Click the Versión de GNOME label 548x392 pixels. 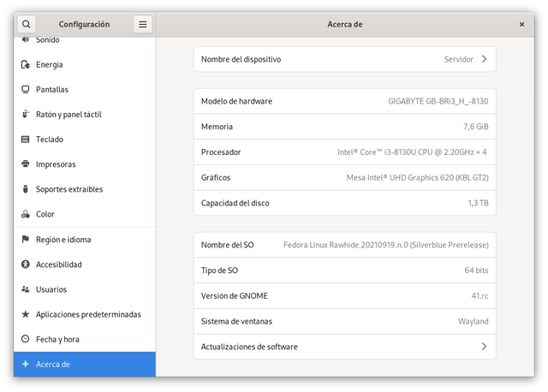click(x=234, y=296)
